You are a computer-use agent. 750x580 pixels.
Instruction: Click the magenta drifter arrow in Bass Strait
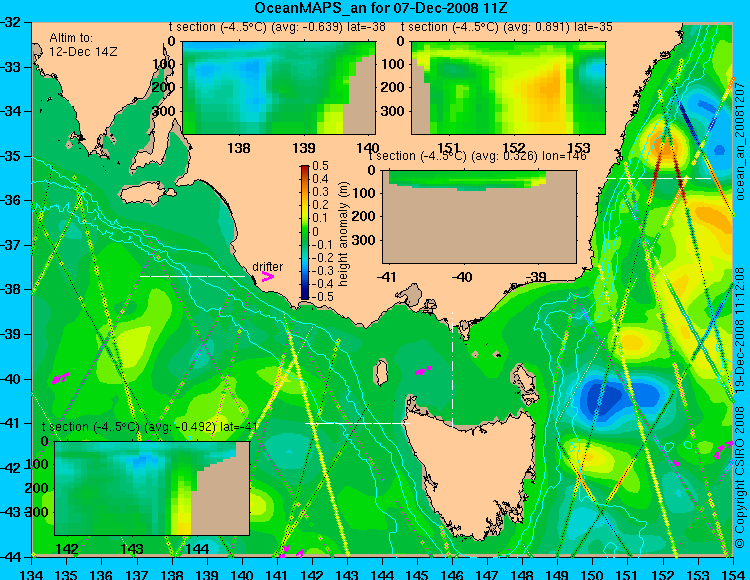point(423,370)
